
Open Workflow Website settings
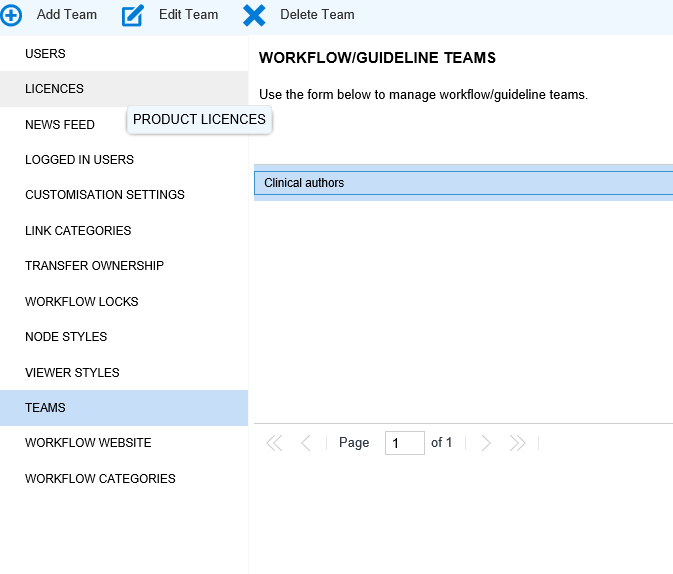(89, 443)
